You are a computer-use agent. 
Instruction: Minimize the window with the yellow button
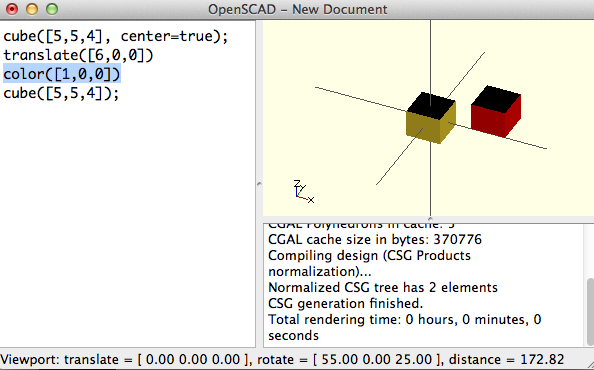[x=32, y=9]
